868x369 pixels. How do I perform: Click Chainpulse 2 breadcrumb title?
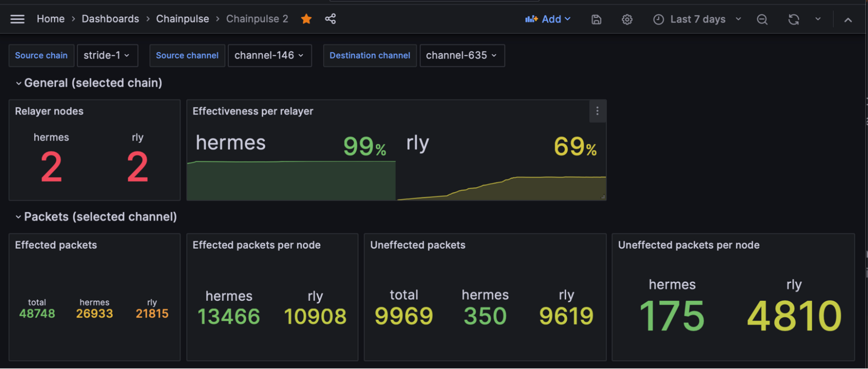point(257,19)
